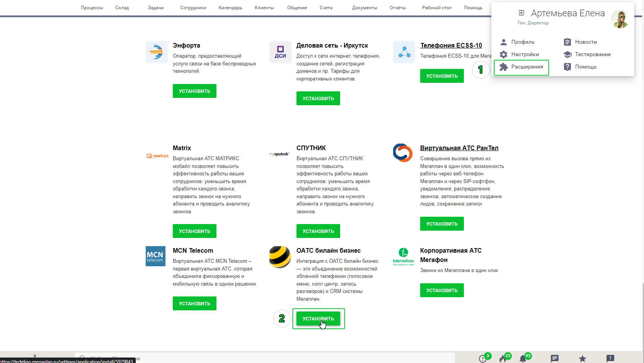Click the МегаФон logo
The image size is (644, 363).
tap(403, 257)
